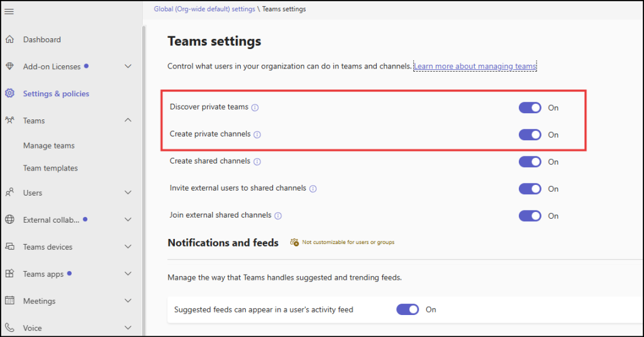The image size is (644, 337).
Task: Turn off Create private channels toggle
Action: pyautogui.click(x=530, y=135)
